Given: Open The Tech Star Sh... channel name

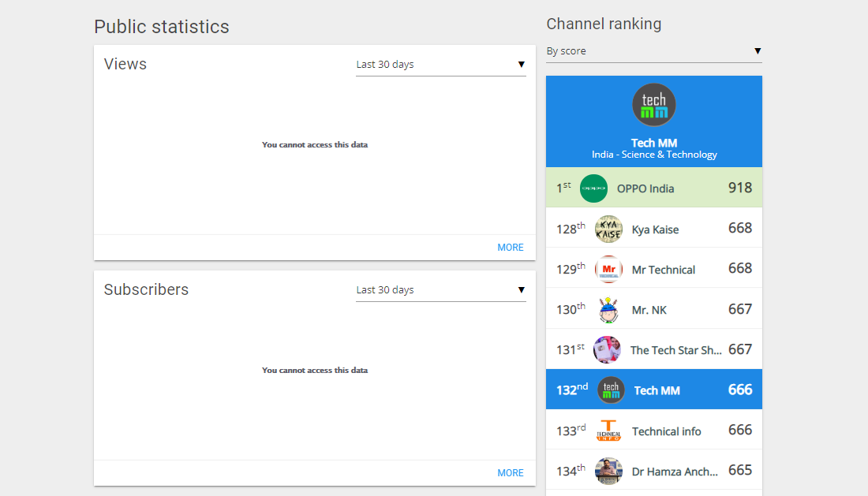Looking at the screenshot, I should (676, 350).
